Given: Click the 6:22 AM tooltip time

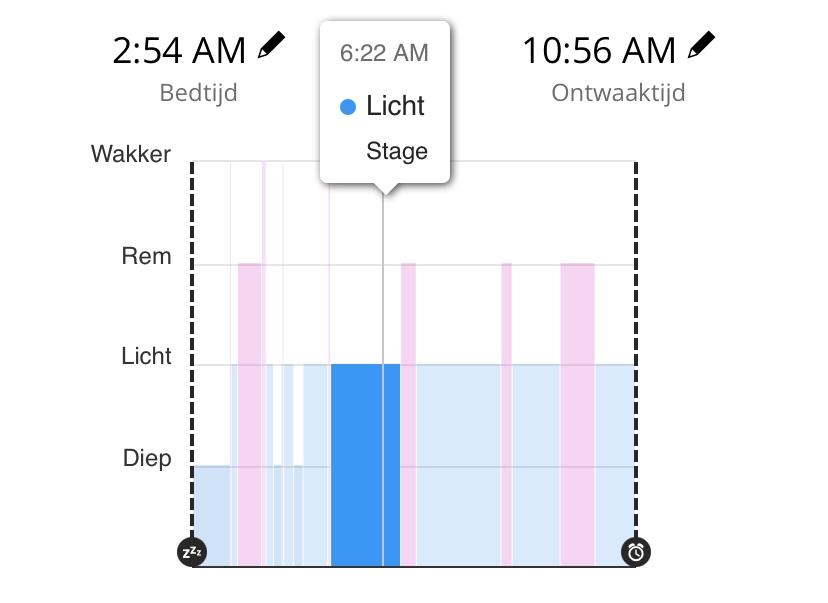Looking at the screenshot, I should pyautogui.click(x=384, y=53).
